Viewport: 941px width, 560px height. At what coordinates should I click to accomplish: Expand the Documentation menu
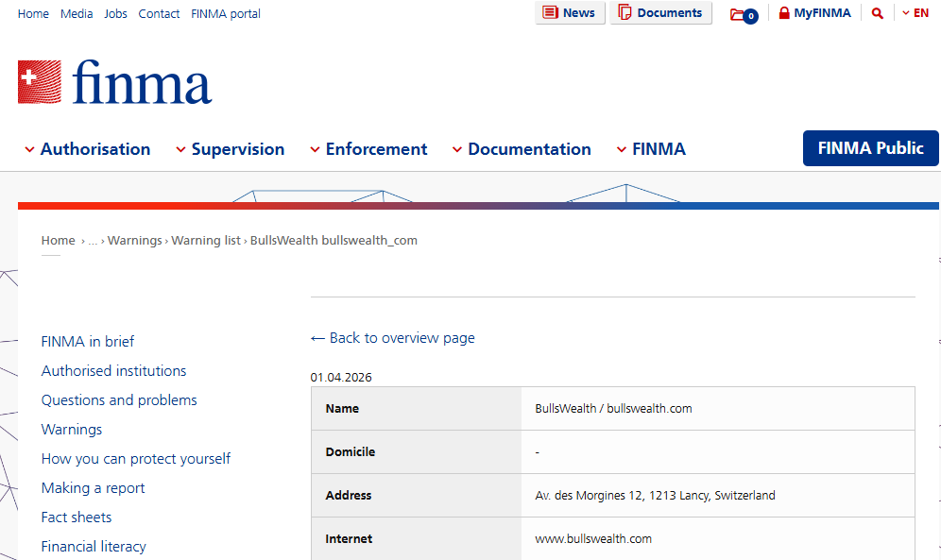click(522, 148)
